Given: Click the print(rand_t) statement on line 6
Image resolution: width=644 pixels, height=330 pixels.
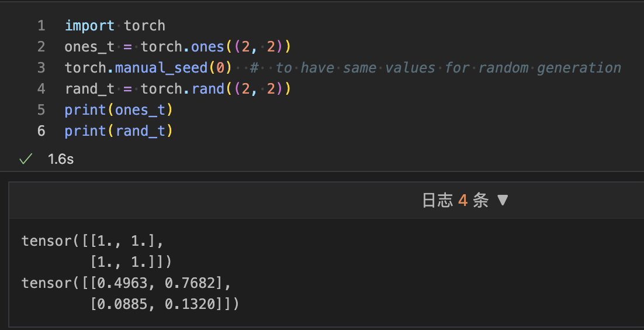Looking at the screenshot, I should pyautogui.click(x=119, y=131).
